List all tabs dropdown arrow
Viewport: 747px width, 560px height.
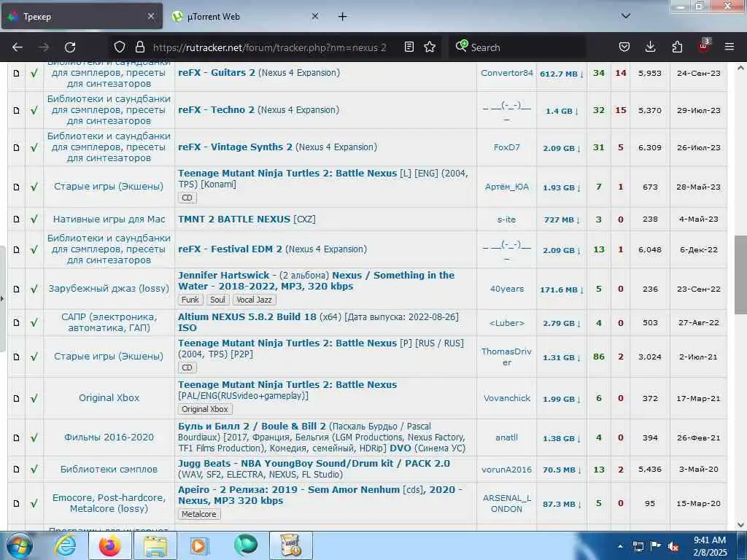point(626,16)
